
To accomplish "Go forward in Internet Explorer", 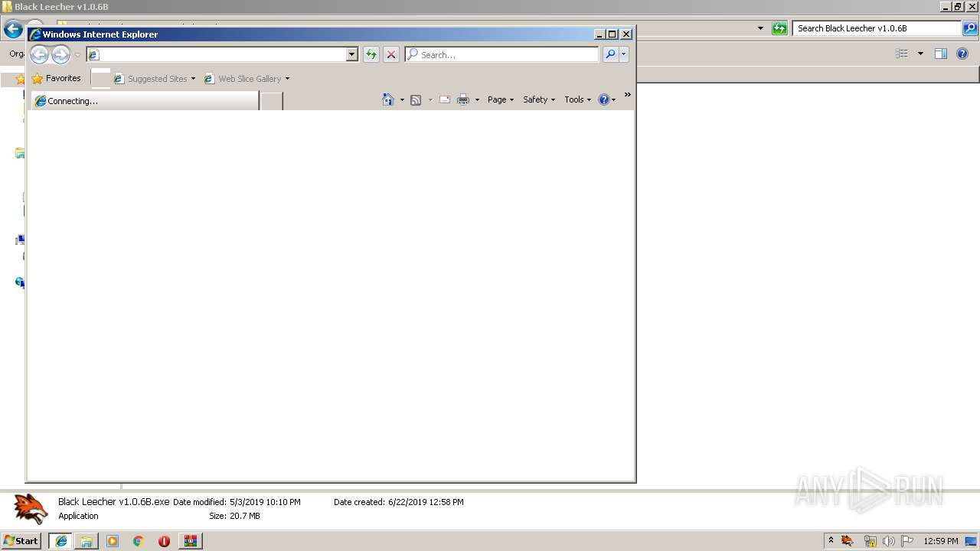I will (60, 54).
